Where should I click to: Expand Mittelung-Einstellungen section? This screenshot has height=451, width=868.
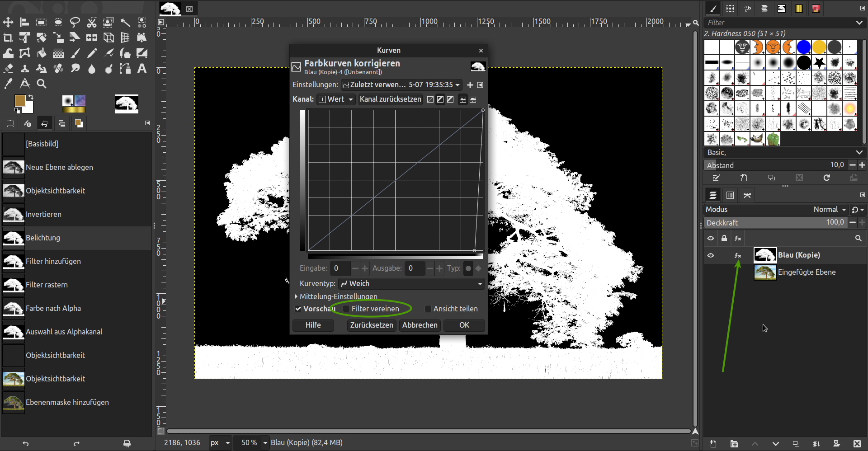point(336,296)
